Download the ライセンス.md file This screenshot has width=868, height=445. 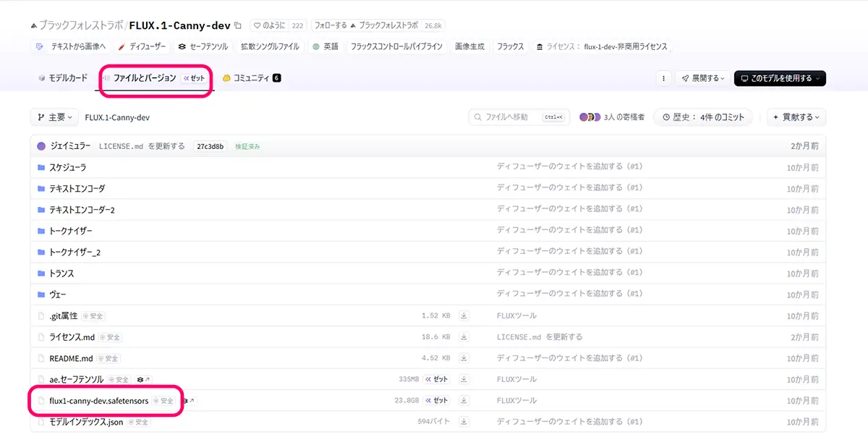coord(464,337)
